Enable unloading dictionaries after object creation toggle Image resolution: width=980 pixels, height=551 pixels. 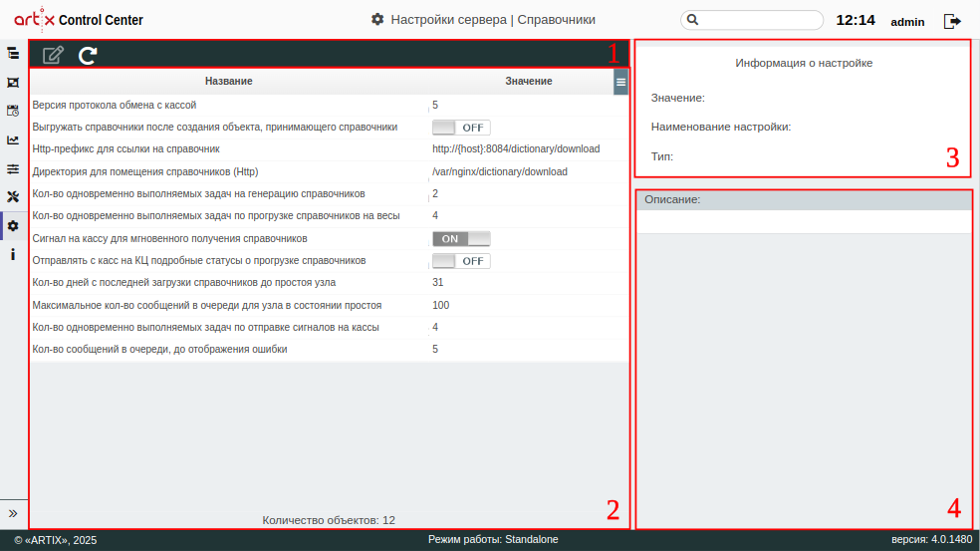pyautogui.click(x=461, y=128)
